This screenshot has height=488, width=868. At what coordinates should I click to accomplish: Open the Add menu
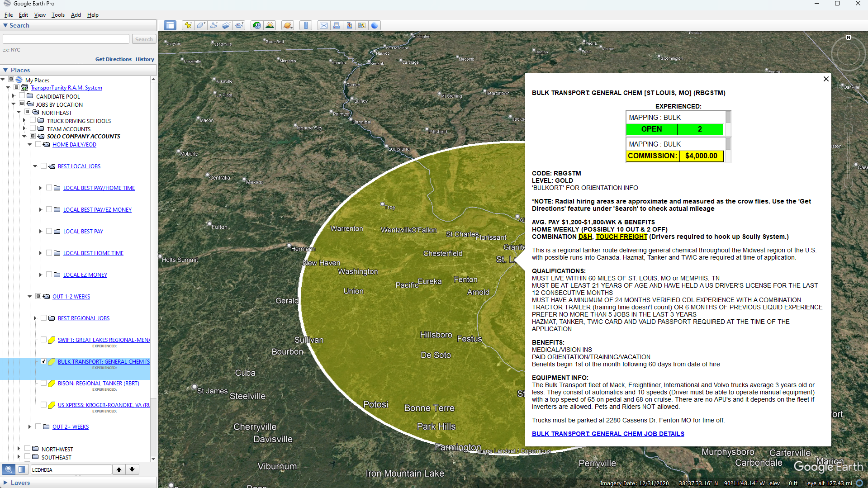(76, 15)
